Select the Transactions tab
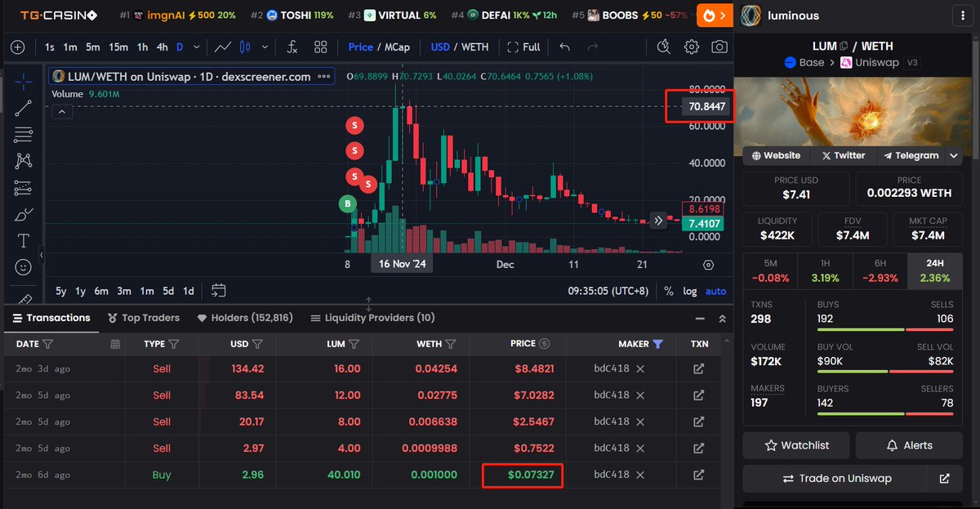Screen dimensions: 980x509 [51, 318]
